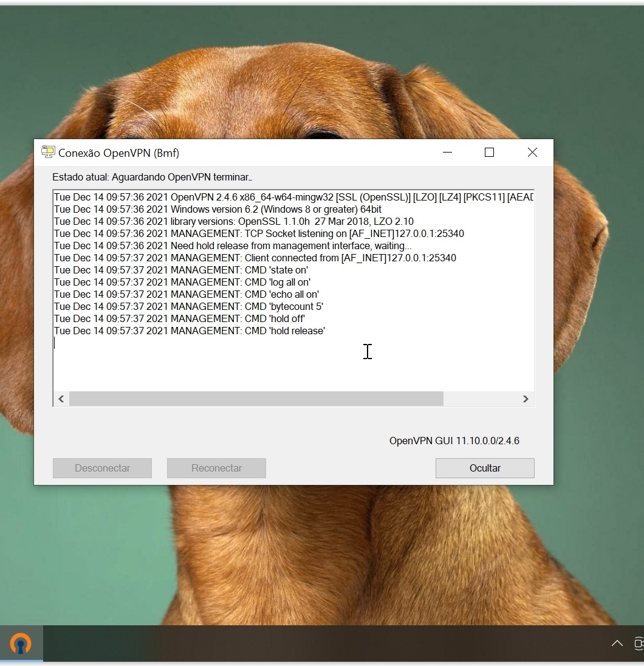Click the 'Estado atual: Aguardando OpenVPN terminar' status text
Screen dimensions: 644x666
(152, 177)
